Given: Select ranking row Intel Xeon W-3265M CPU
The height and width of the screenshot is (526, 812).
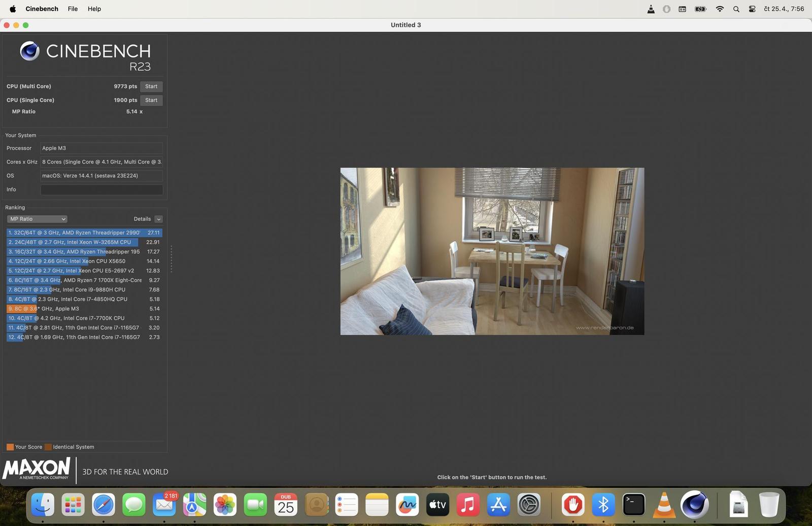Looking at the screenshot, I should [84, 242].
